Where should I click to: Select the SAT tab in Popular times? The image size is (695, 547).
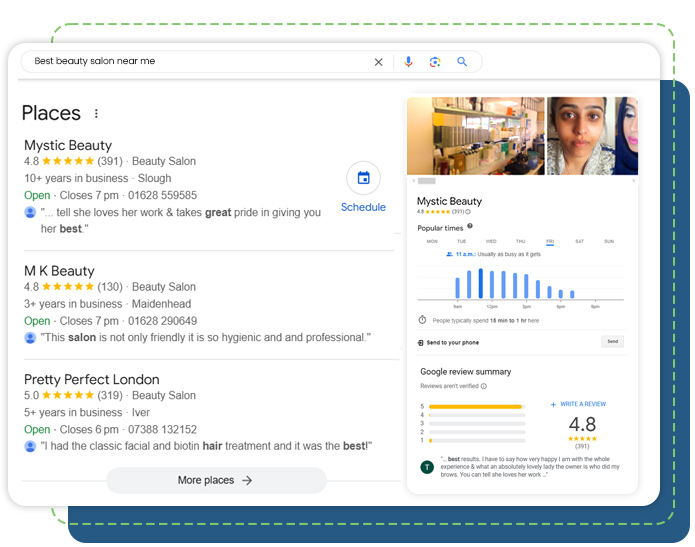point(579,242)
